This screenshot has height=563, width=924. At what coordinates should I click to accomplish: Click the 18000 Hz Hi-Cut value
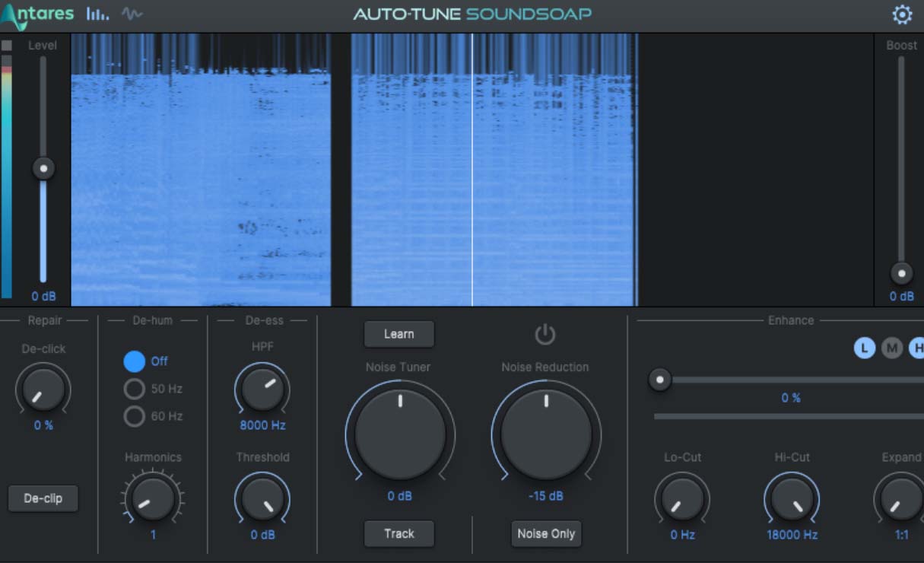click(792, 535)
